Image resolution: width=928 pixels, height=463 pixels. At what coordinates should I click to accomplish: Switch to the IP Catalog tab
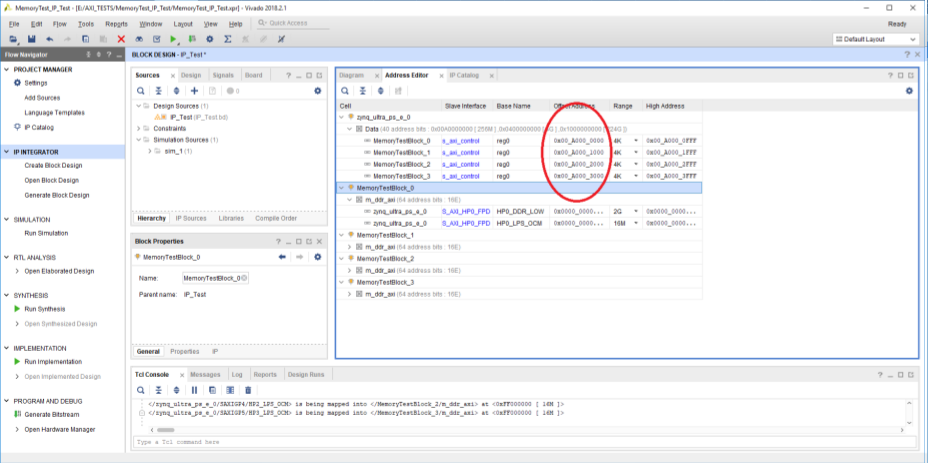coord(464,75)
